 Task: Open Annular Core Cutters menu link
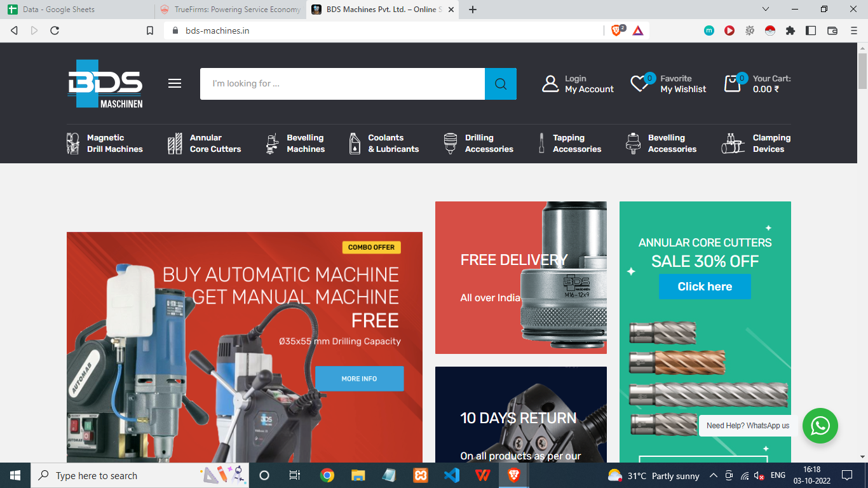[x=215, y=144]
